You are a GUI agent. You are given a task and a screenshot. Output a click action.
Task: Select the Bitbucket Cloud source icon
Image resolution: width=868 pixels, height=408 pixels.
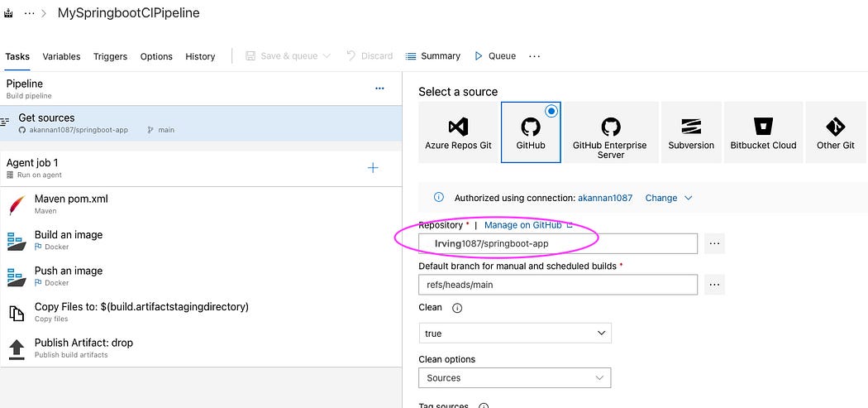tap(763, 127)
